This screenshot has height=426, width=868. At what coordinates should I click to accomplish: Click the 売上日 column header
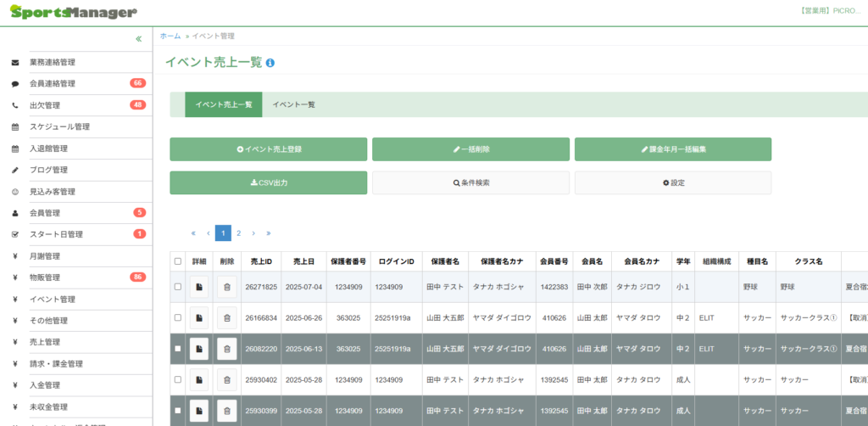pos(304,261)
